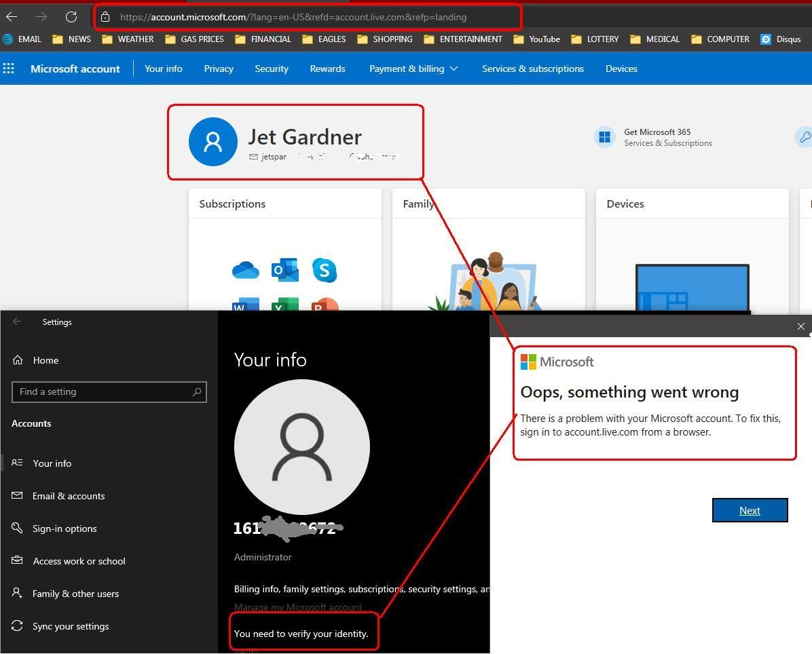Open the FINANCIAL bookmark folder
Viewport: 812px width, 654px height.
(x=263, y=39)
